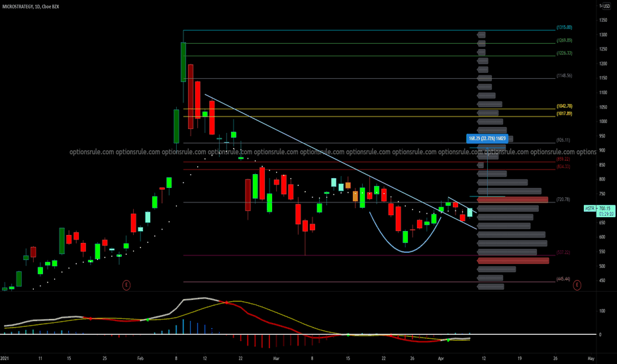
Task: Click the 450 price axis label
Action: [602, 281]
